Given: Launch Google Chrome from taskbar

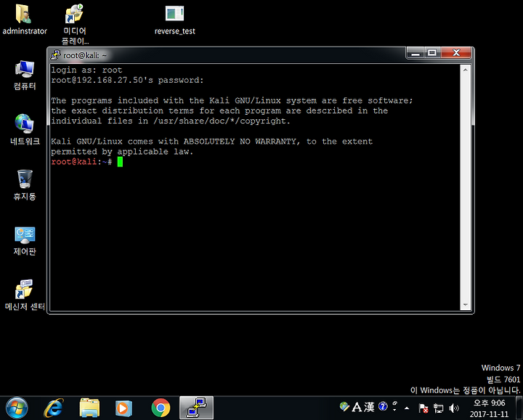Looking at the screenshot, I should click(x=161, y=408).
